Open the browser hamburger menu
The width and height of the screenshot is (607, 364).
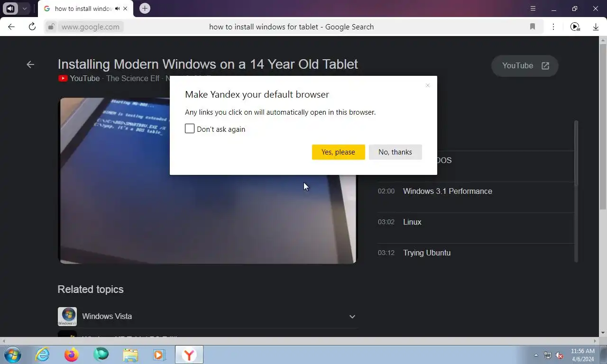533,9
